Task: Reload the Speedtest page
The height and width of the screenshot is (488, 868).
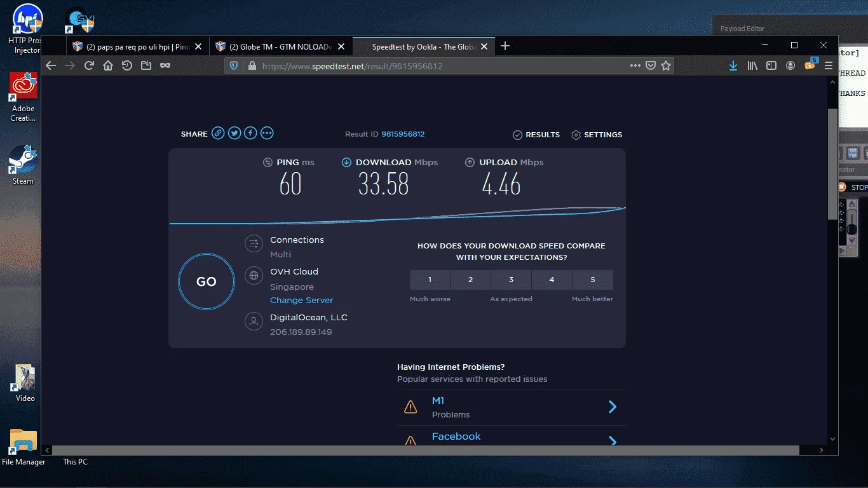Action: click(x=89, y=65)
